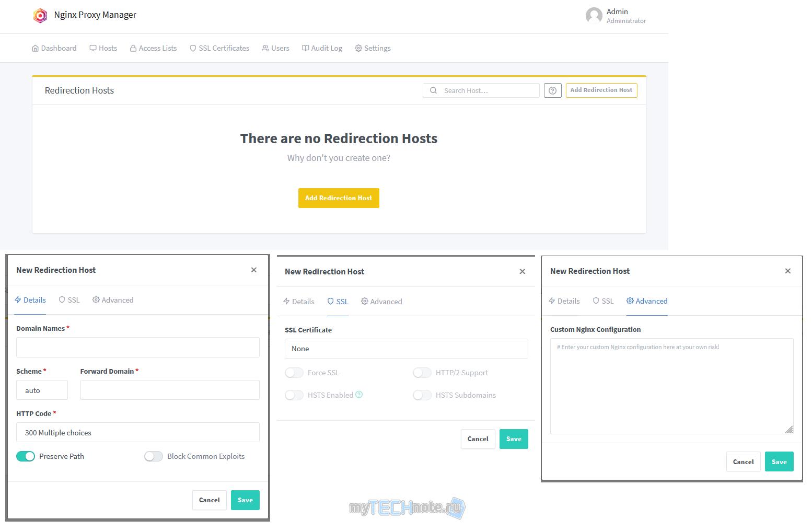Select the Advanced tab in the middle dialog
This screenshot has width=812, height=531.
pyautogui.click(x=381, y=302)
